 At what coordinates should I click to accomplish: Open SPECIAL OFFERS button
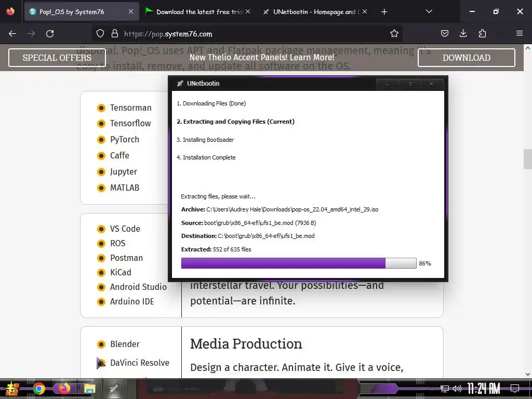point(57,58)
